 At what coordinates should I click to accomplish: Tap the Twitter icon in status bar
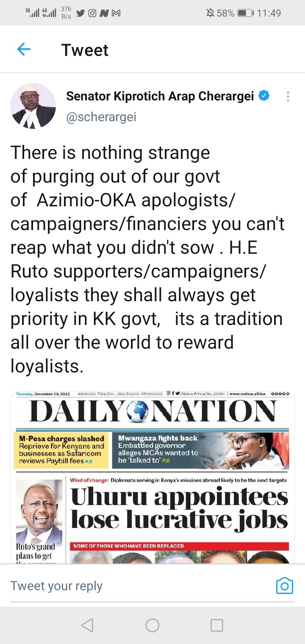point(80,13)
